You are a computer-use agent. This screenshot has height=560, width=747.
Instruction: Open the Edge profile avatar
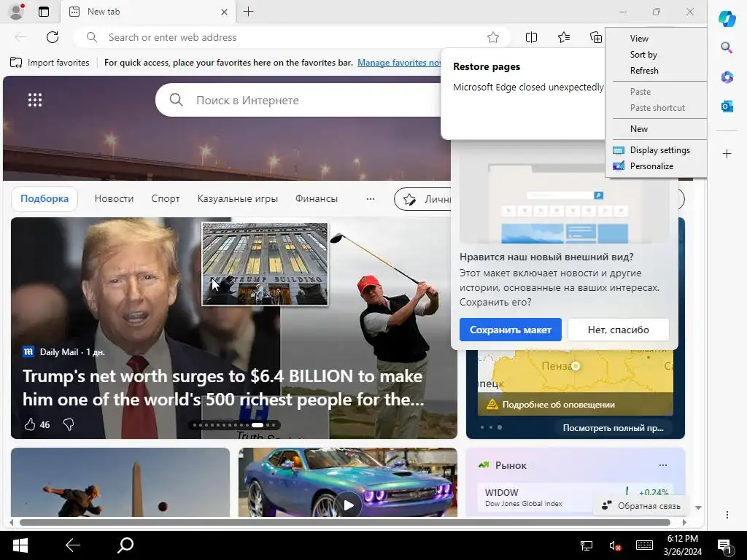point(17,12)
